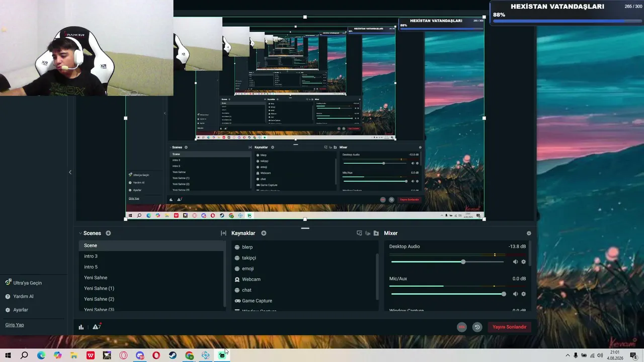Open the studio mode icon left of the audio icon

click(x=359, y=233)
